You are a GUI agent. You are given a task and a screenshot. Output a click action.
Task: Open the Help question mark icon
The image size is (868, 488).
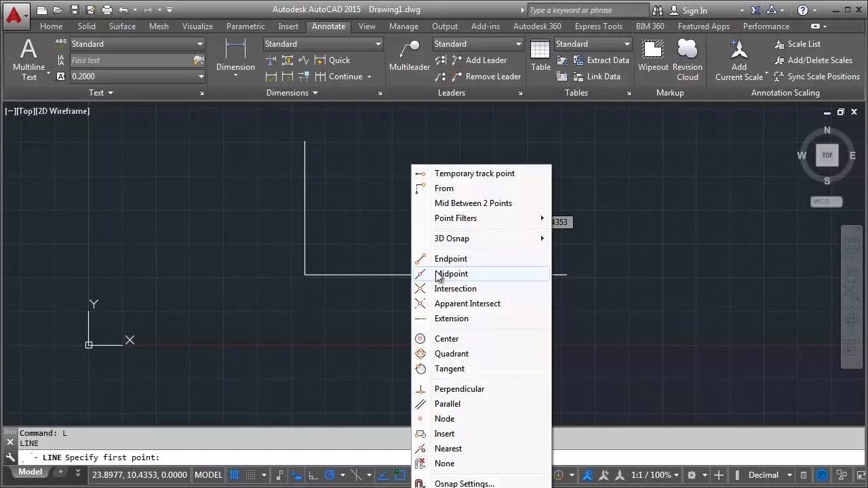point(803,10)
